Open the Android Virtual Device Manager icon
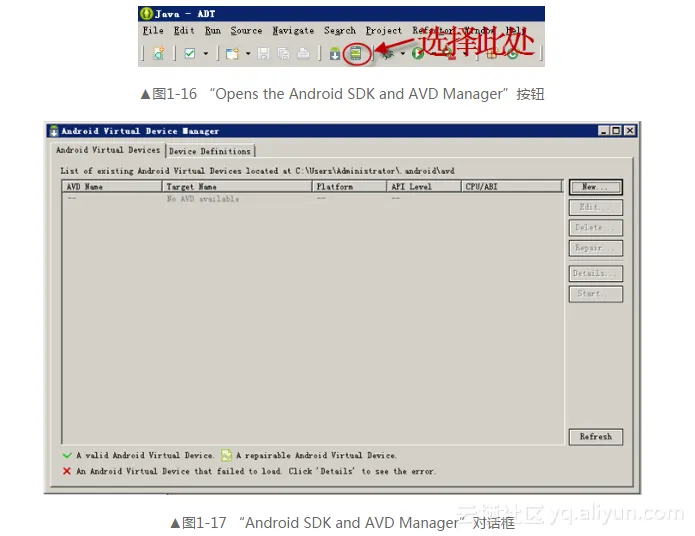The image size is (695, 536). [355, 54]
